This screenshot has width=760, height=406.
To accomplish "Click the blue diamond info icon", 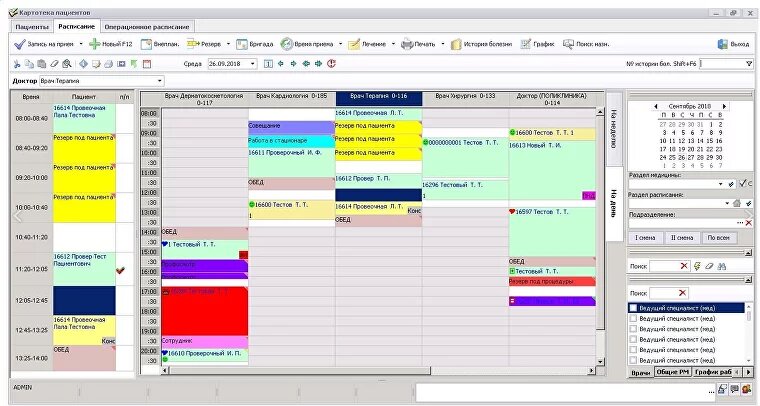I will (x=83, y=63).
